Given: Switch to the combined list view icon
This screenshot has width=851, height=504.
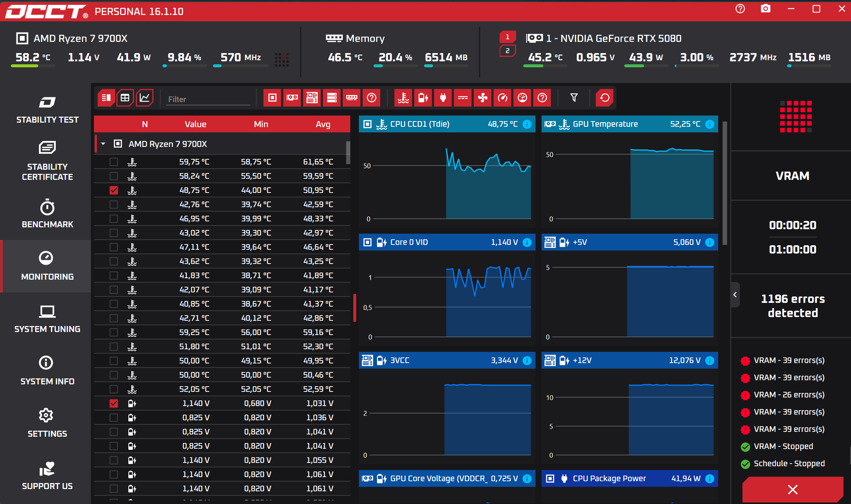Looking at the screenshot, I should tap(106, 98).
